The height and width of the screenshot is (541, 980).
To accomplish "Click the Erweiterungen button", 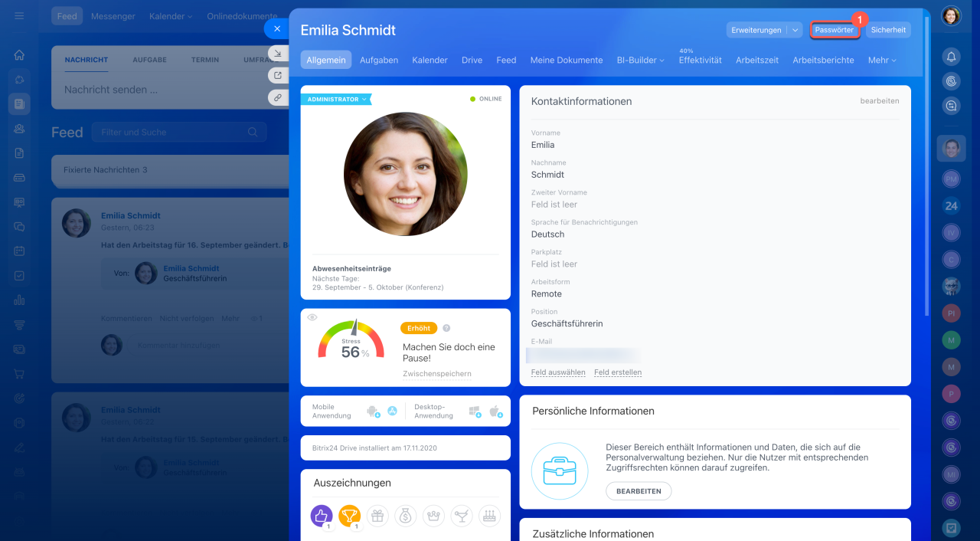I will click(x=756, y=30).
